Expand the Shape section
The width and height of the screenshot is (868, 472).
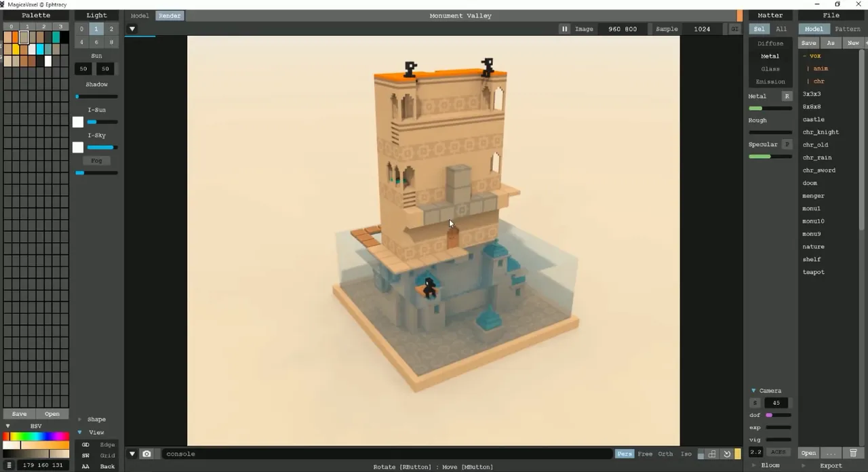[79, 420]
